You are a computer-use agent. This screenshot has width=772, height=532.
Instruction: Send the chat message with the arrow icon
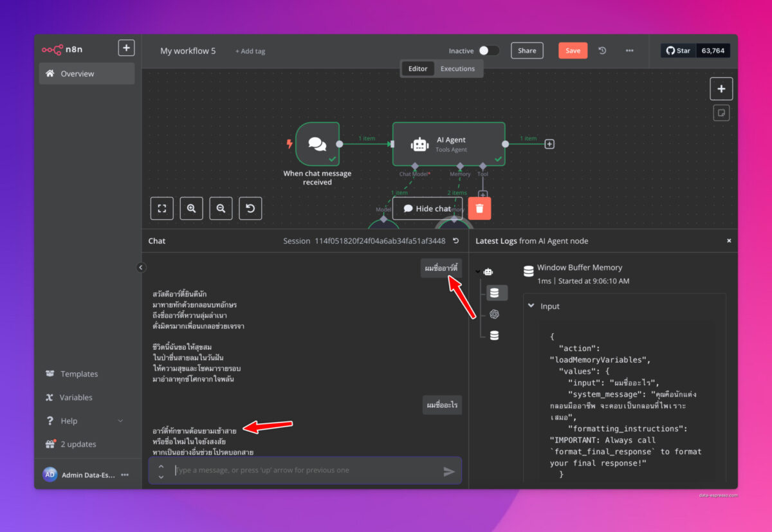(x=449, y=472)
